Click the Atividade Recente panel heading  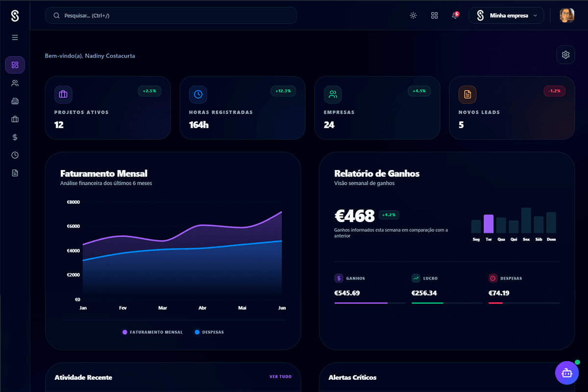[x=83, y=377]
